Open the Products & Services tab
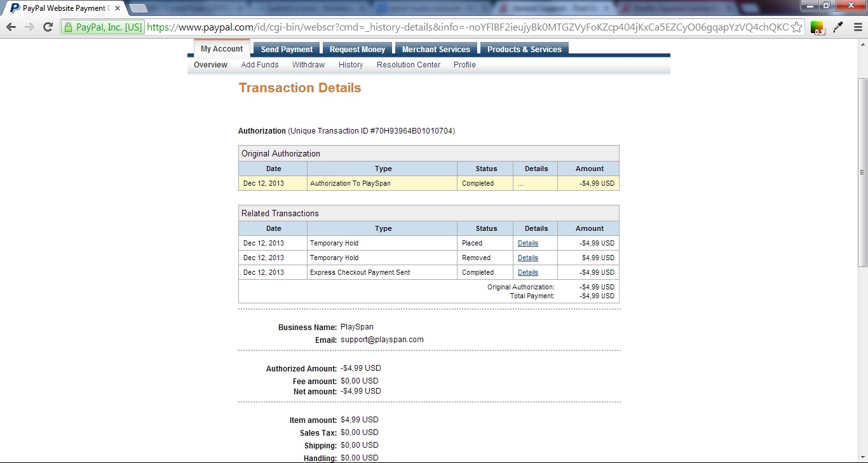This screenshot has width=868, height=463. point(524,50)
